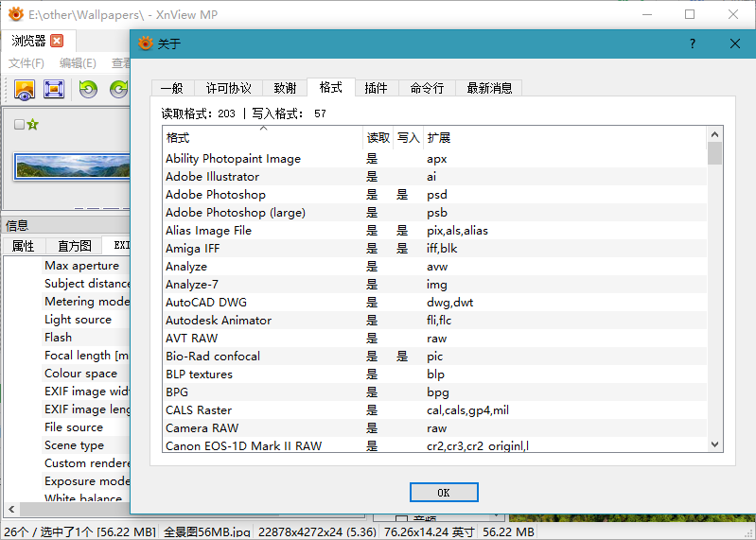Select the BPG row
This screenshot has width=756, height=540.
pyautogui.click(x=434, y=392)
